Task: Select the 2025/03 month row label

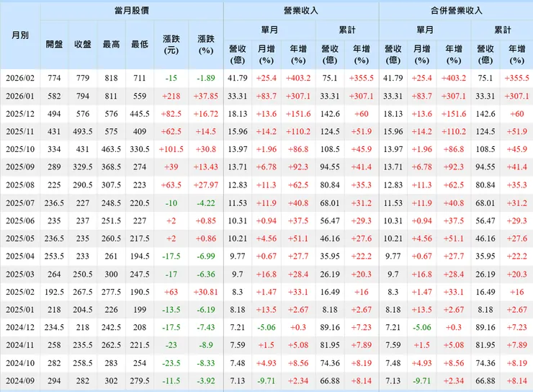Action: pos(20,275)
